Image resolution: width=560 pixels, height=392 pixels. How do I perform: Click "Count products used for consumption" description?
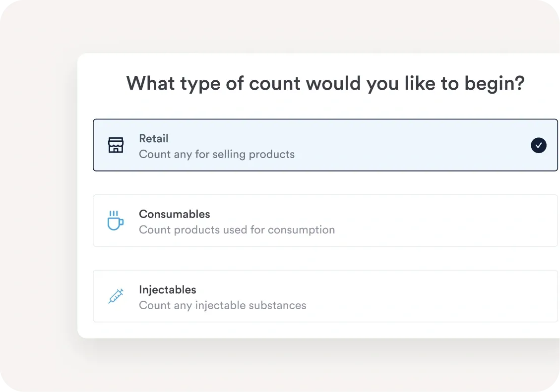tap(237, 230)
